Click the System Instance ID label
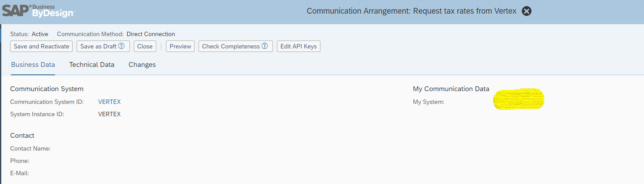Screen dimensions: 644x184 (37, 114)
